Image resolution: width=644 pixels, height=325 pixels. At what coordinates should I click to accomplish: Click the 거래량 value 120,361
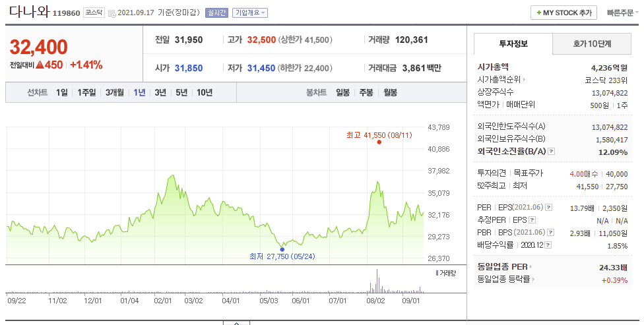pos(412,40)
